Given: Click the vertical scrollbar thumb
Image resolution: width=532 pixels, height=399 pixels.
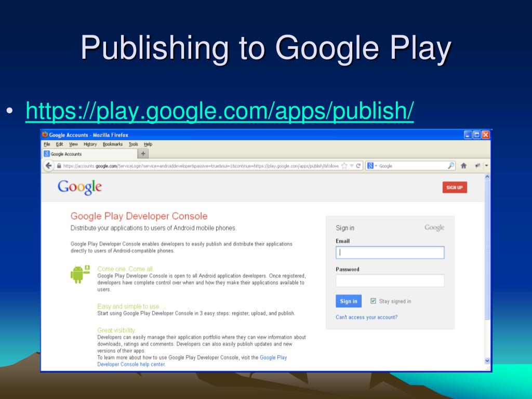Looking at the screenshot, I should point(487,250).
